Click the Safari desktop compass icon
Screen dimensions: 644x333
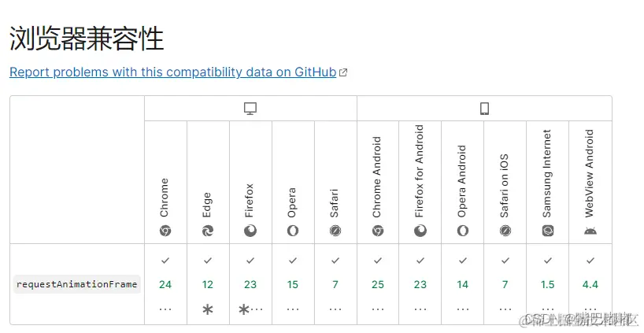pyautogui.click(x=335, y=231)
